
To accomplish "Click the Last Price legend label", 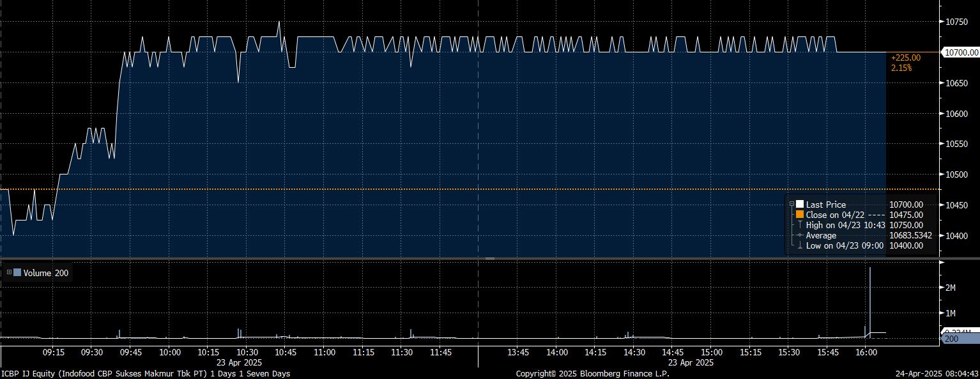I will (x=825, y=205).
